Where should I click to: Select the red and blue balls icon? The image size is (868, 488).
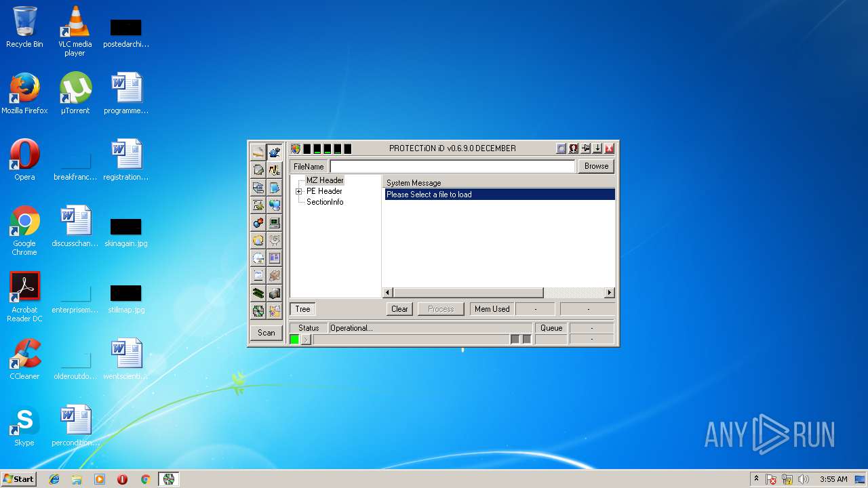click(258, 222)
